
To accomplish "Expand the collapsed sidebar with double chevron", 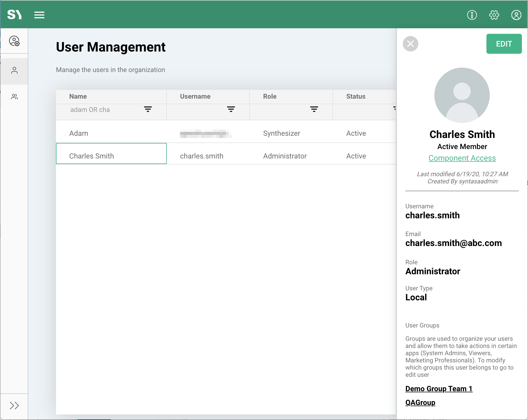I will point(14,406).
